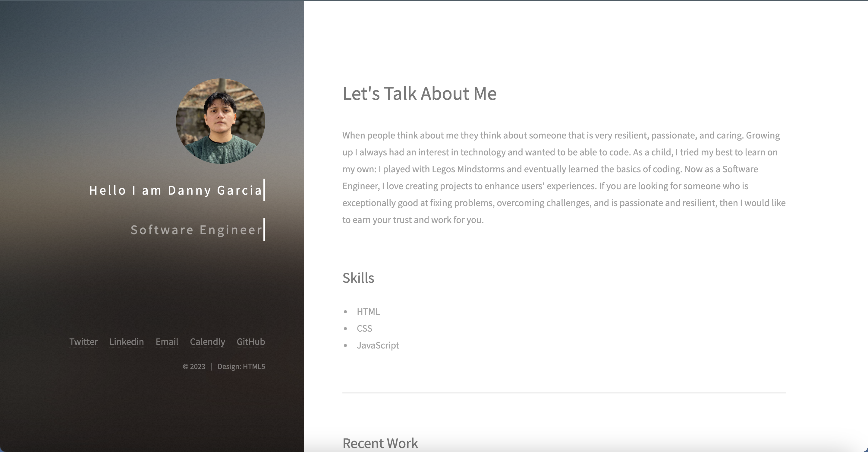Click the bullet next to HTML skill
This screenshot has height=452, width=868.
[x=345, y=311]
